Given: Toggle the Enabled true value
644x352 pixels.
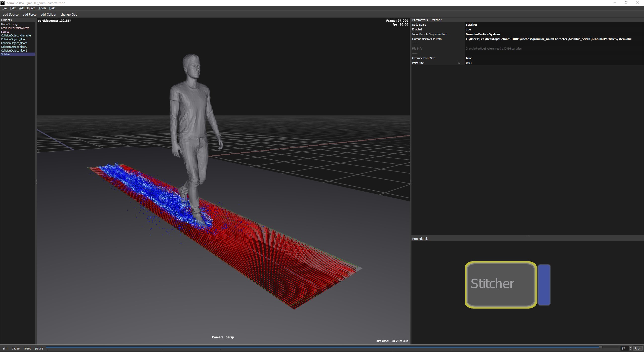Looking at the screenshot, I should coord(468,29).
